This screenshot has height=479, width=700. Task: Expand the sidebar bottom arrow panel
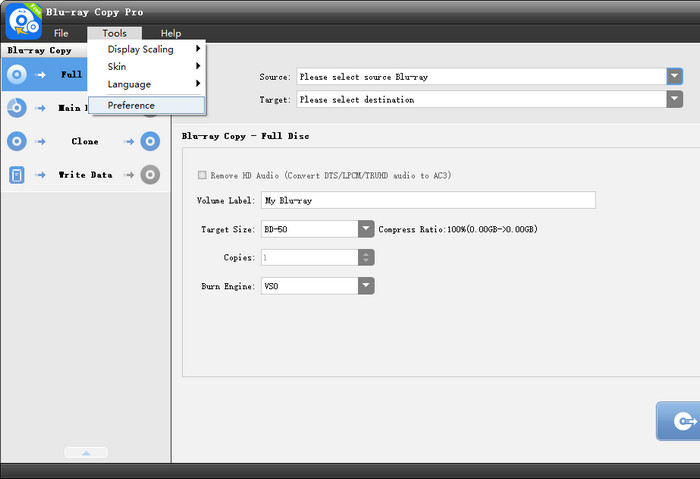coord(86,453)
